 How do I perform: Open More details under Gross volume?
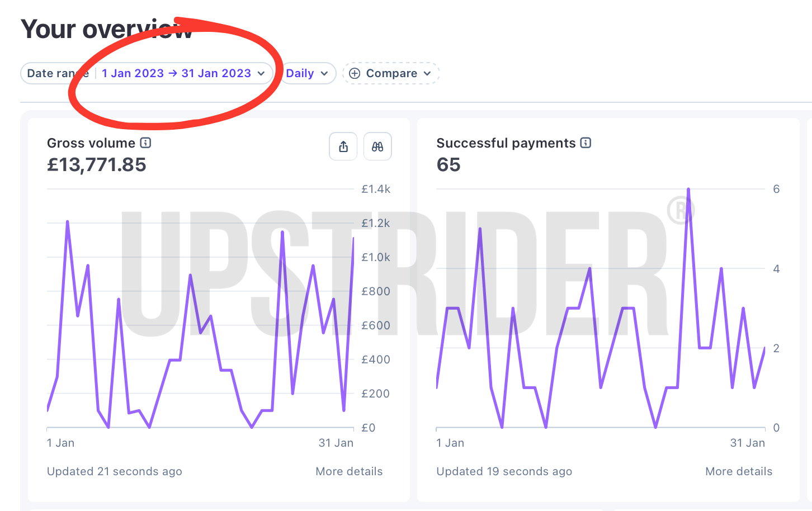coord(349,471)
